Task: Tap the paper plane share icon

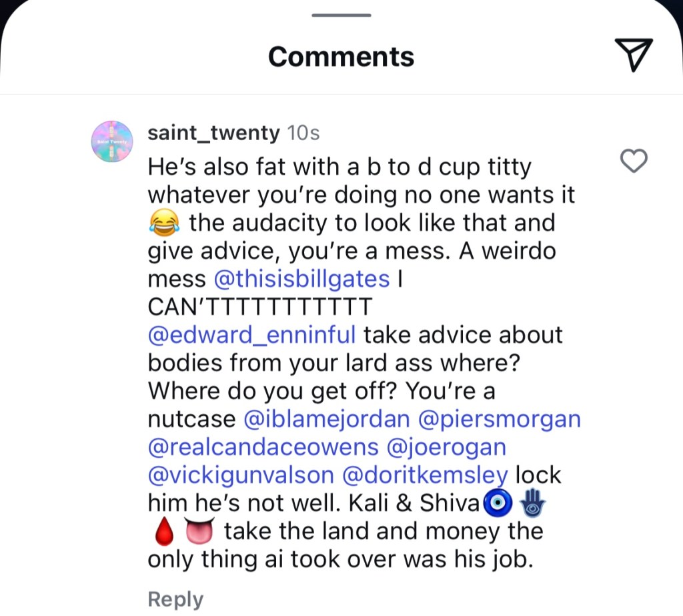Action: [x=632, y=55]
